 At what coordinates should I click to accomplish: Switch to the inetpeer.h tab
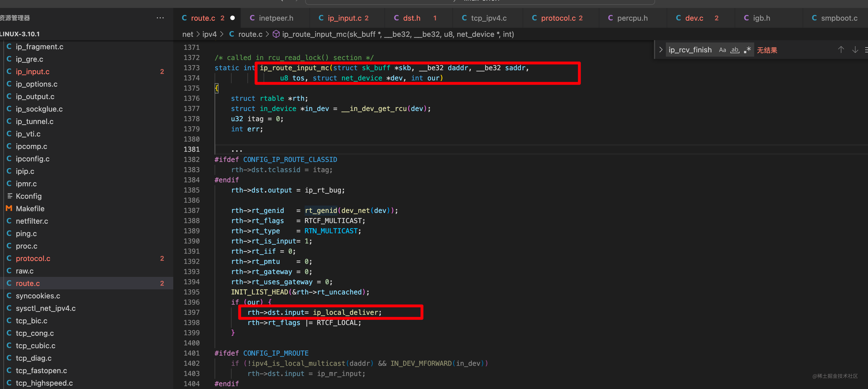(x=276, y=18)
